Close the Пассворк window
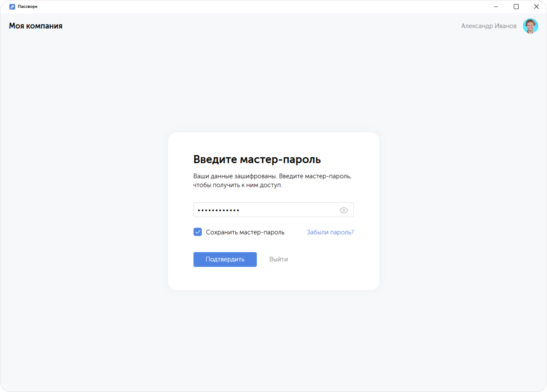The width and height of the screenshot is (547, 392). [x=536, y=7]
